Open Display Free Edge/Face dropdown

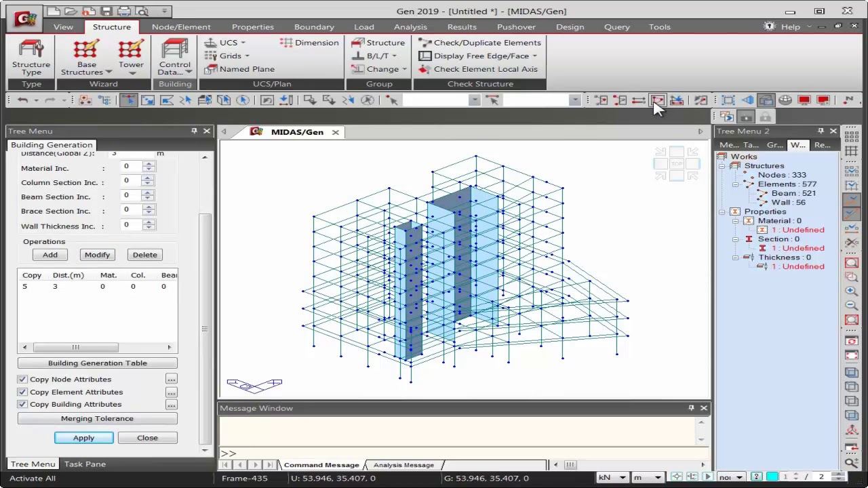478,56
